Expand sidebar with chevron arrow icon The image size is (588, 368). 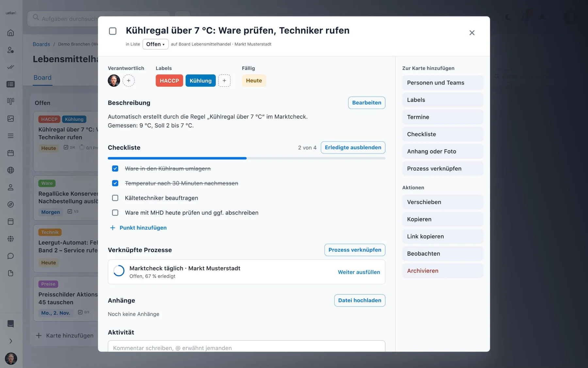coord(11,341)
